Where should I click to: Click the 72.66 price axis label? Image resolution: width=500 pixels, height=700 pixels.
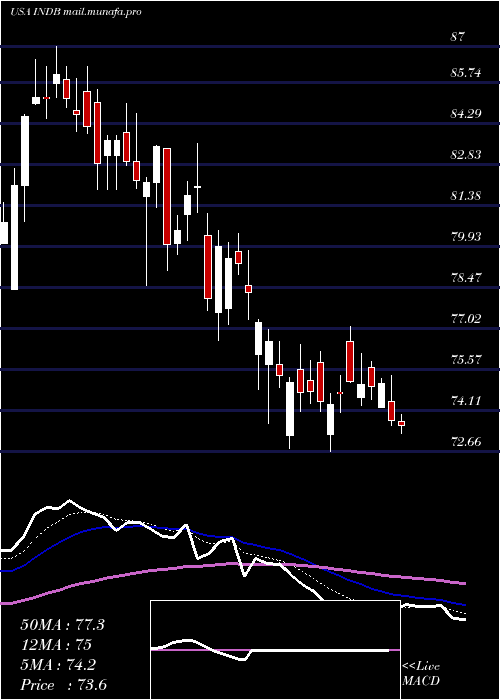click(467, 442)
